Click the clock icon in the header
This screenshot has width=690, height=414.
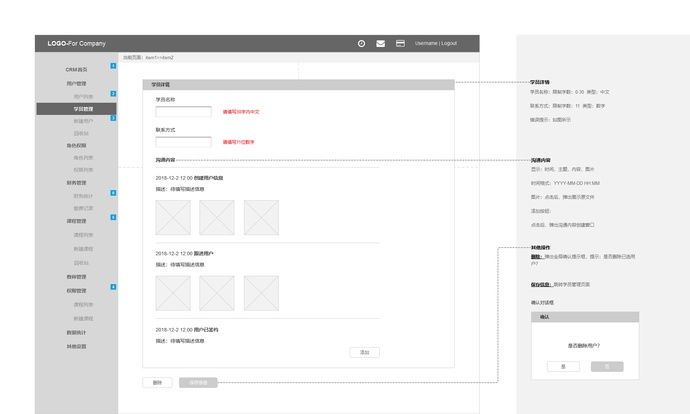361,44
